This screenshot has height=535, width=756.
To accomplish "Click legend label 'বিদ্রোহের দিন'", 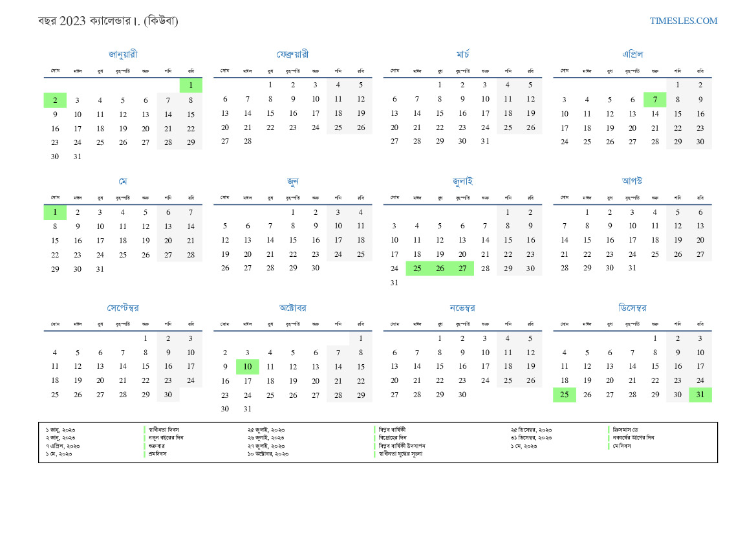I will coord(393,437).
